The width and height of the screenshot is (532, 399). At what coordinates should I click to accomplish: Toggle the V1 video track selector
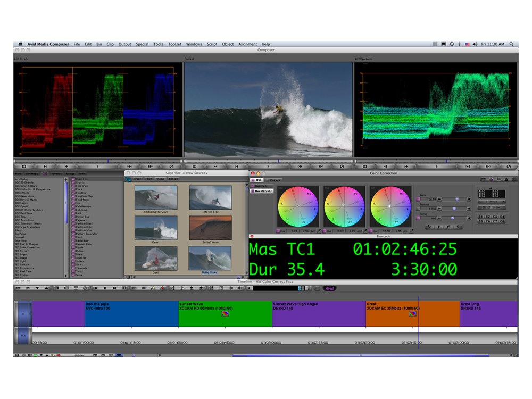tap(23, 314)
